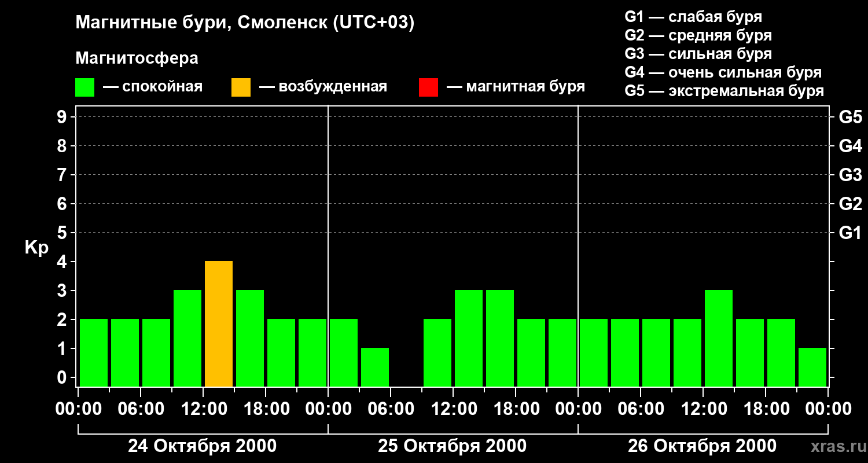This screenshot has height=463, width=868.
Task: Click the "— возбужденная" legend label
Action: [x=323, y=87]
